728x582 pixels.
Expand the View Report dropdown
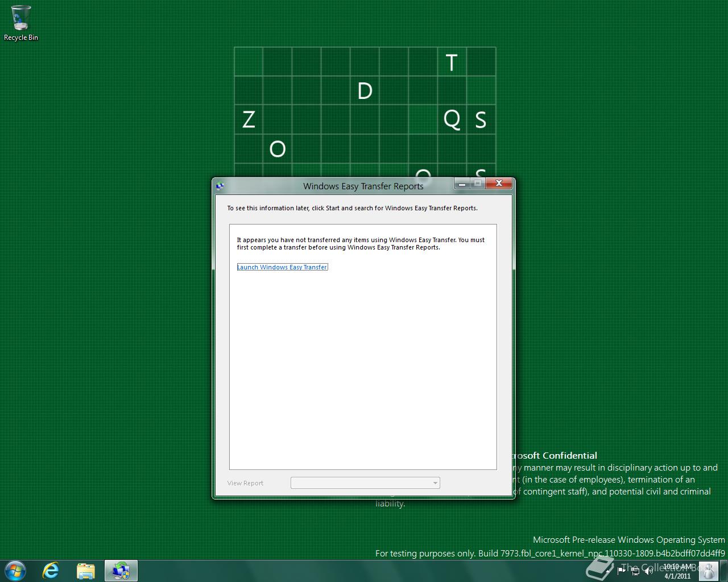(365, 483)
